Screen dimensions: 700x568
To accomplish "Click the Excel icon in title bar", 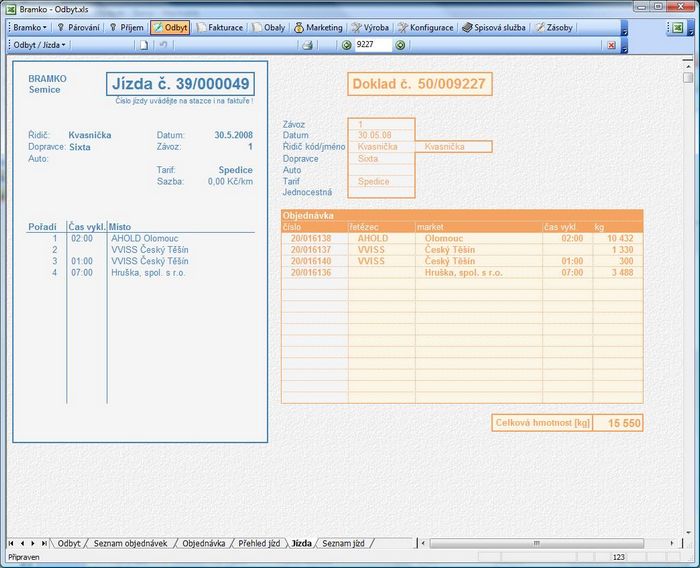I will 11,9.
